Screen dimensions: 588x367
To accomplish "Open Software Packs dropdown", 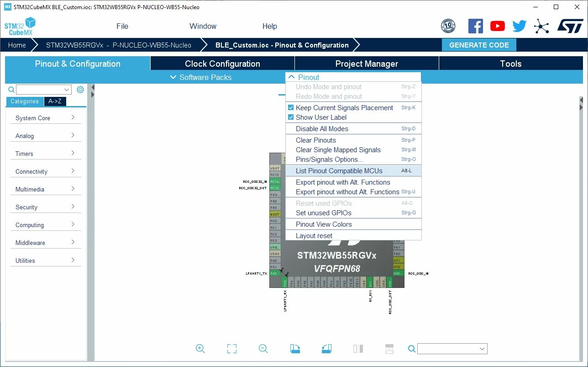I will click(201, 77).
